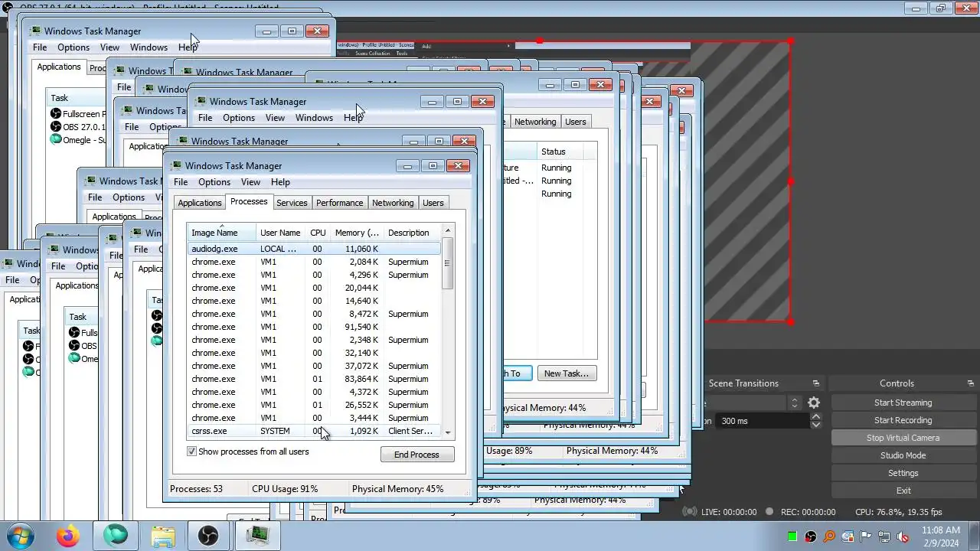The image size is (980, 551).
Task: Select the OBS 27.0.1 task entry
Action: (78, 127)
